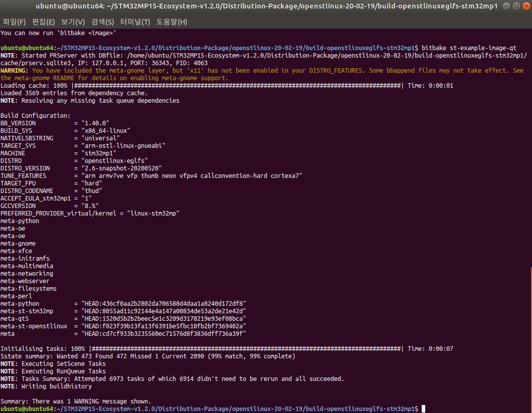Click the meta-filesystems layer line
This screenshot has width=532, height=413.
(x=29, y=289)
